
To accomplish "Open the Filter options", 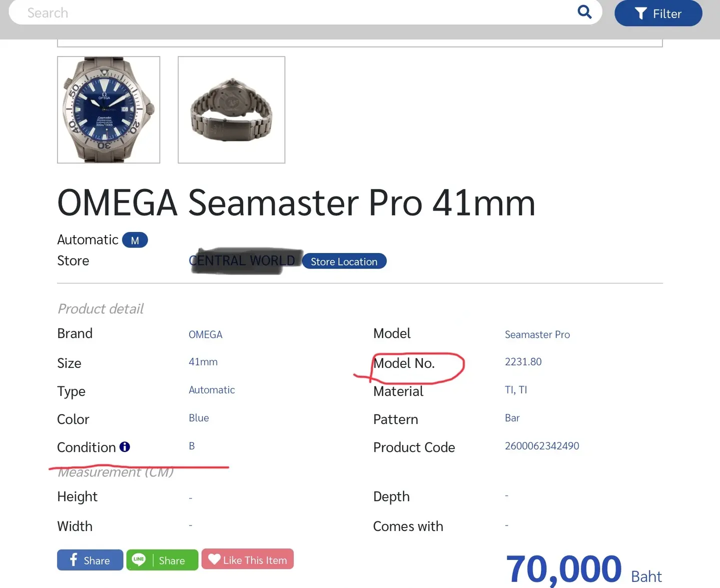I will (658, 13).
